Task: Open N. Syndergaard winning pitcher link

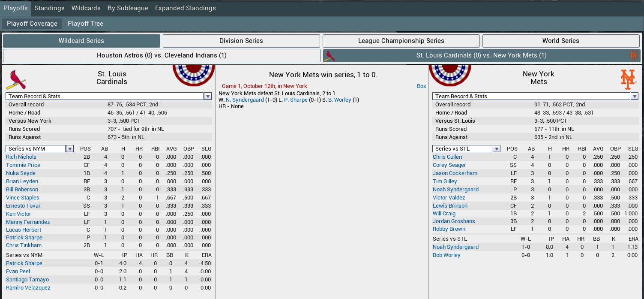Action: 245,100
